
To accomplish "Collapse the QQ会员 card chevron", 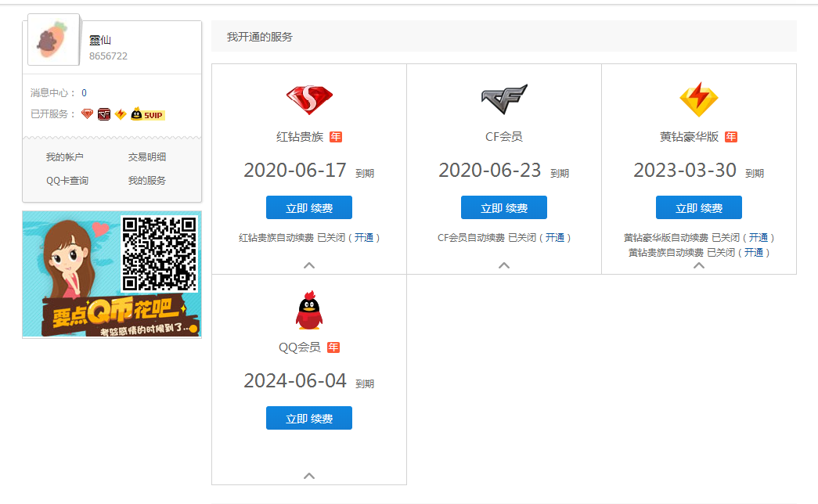I will [x=309, y=476].
